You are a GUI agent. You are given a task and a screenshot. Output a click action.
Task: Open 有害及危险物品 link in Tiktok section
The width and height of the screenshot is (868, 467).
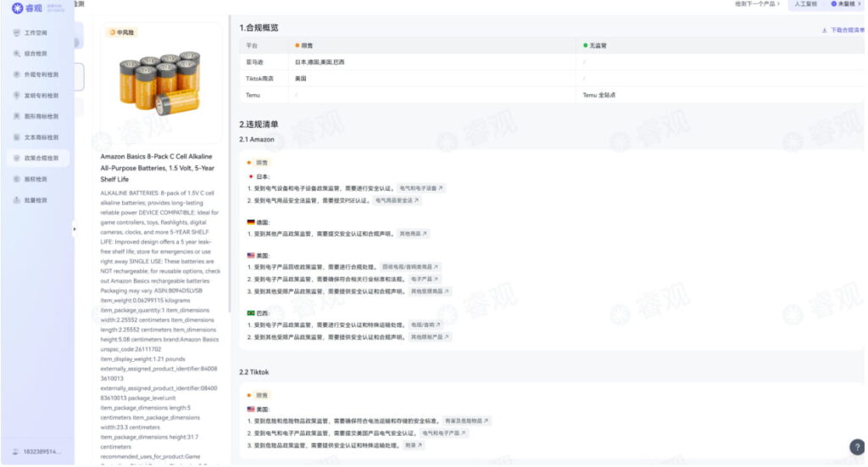click(467, 421)
